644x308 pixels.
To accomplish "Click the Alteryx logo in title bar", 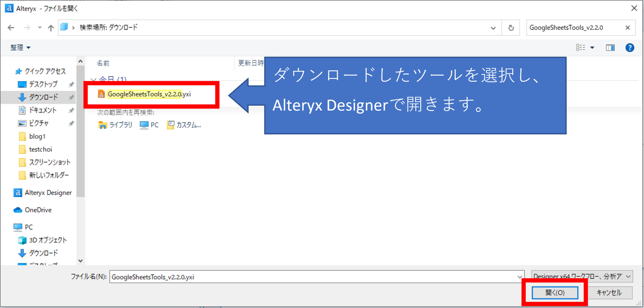I will (x=9, y=8).
